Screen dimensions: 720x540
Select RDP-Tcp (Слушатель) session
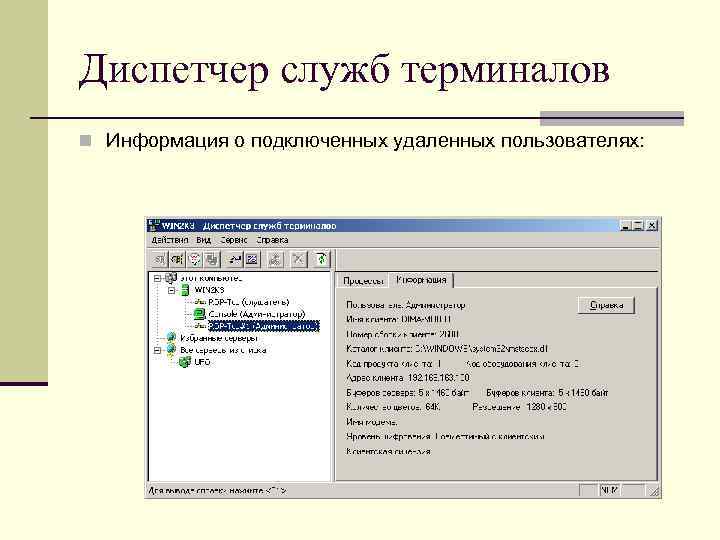tap(249, 302)
